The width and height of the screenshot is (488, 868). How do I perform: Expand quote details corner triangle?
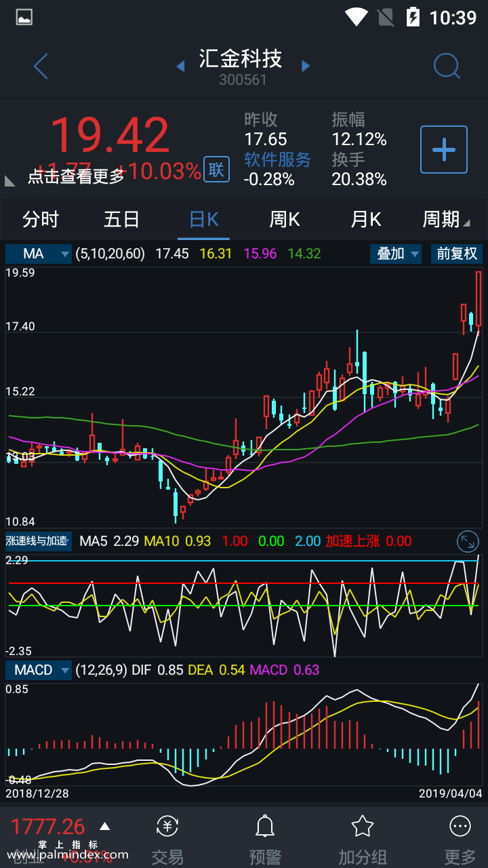point(10,180)
